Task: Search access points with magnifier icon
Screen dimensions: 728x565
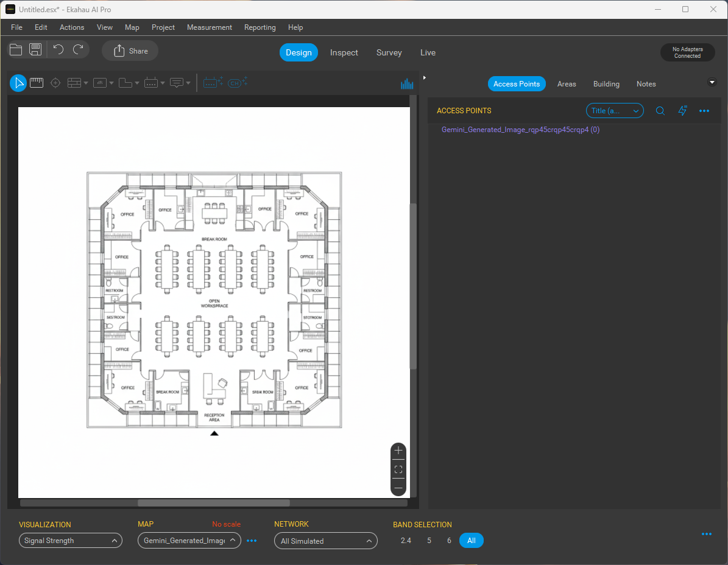Action: (x=660, y=111)
